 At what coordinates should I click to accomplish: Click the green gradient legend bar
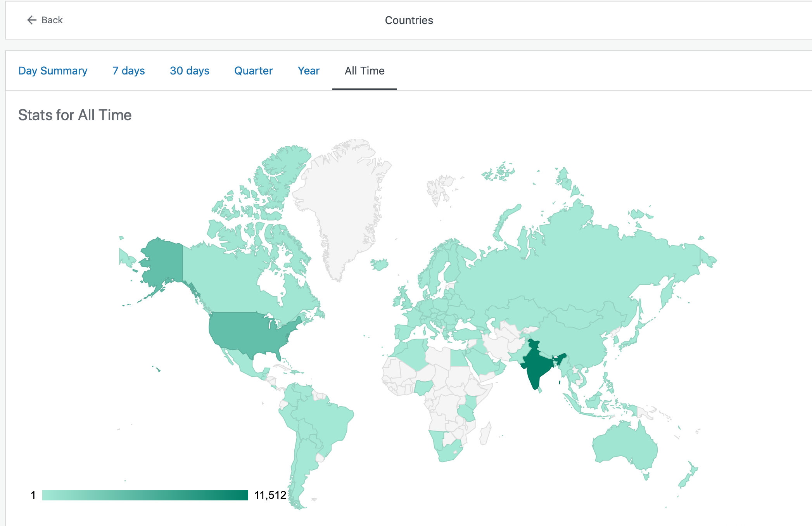click(x=145, y=495)
